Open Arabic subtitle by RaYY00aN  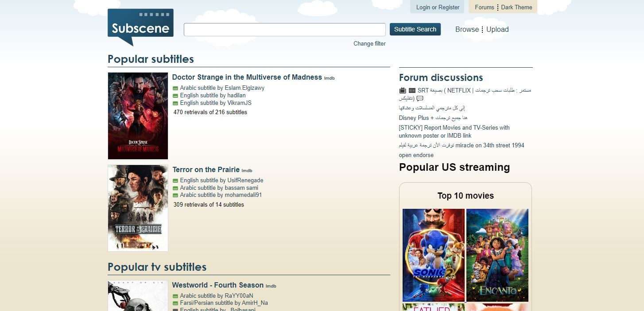pos(217,296)
